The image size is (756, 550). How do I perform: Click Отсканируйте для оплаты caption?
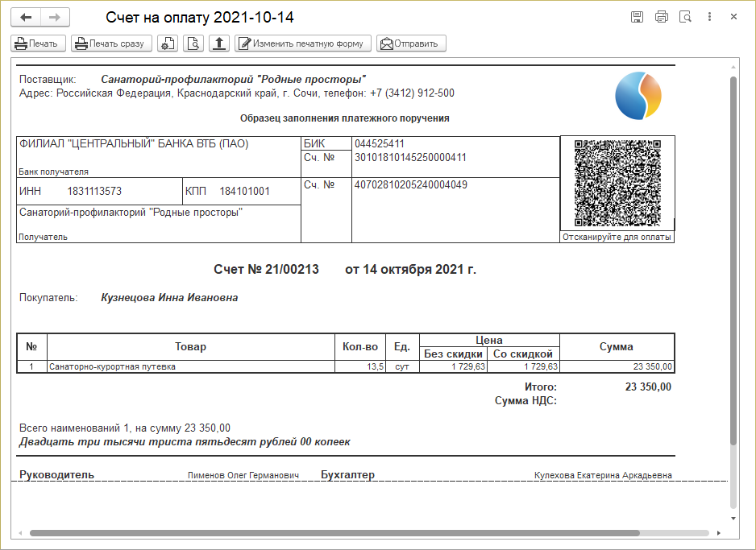617,237
